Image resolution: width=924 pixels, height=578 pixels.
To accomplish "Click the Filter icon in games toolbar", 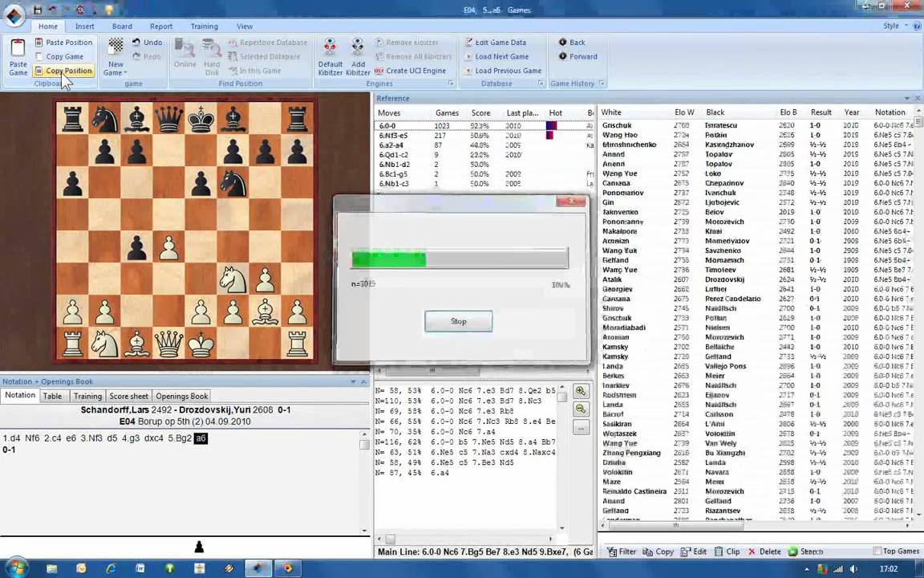I will point(612,552).
